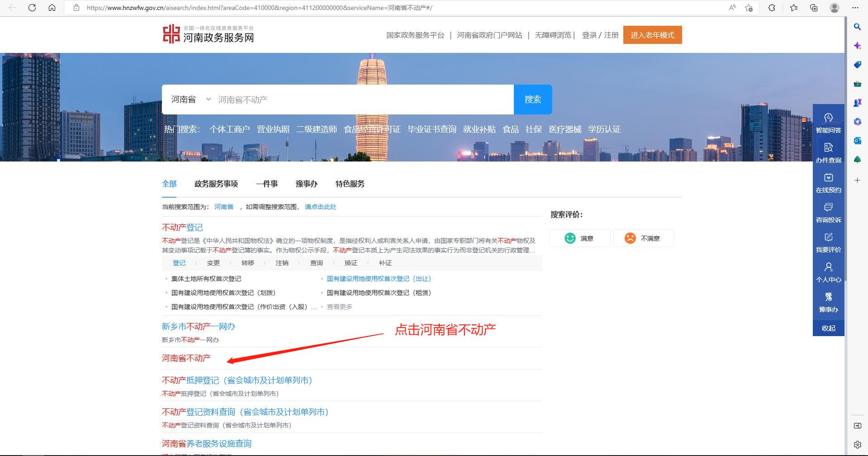
Task: Open 新乡市不动产一网办 result
Action: click(x=199, y=327)
